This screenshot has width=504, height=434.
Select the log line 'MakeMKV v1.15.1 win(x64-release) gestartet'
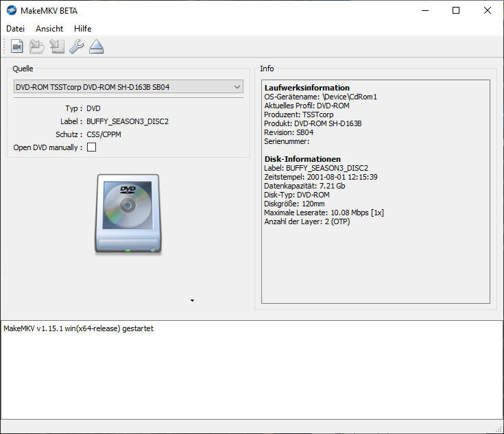click(78, 328)
